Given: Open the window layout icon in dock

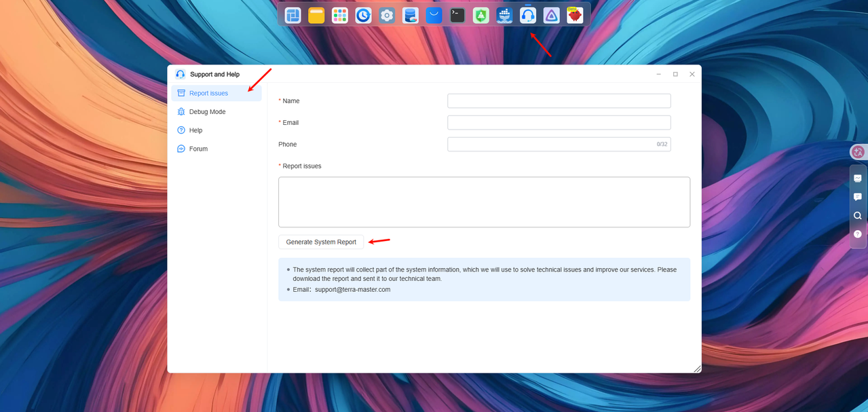Looking at the screenshot, I should coord(293,15).
